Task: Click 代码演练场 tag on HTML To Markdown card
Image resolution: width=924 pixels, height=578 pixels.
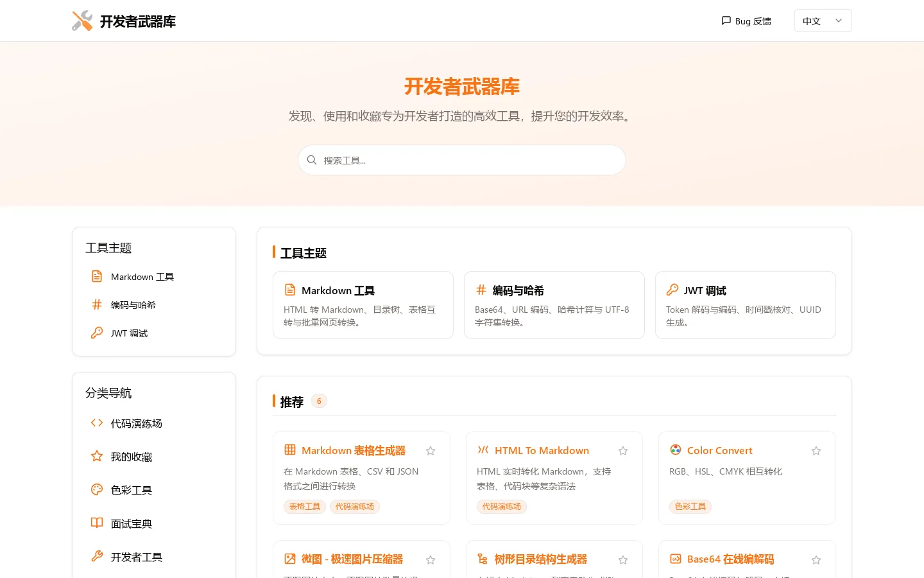Action: [x=502, y=507]
